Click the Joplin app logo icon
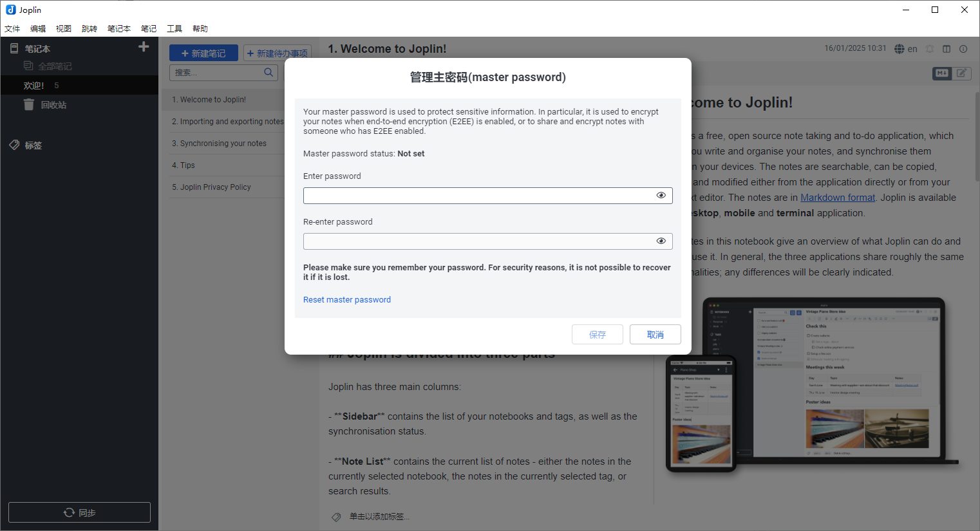Viewport: 980px width, 531px height. click(10, 10)
